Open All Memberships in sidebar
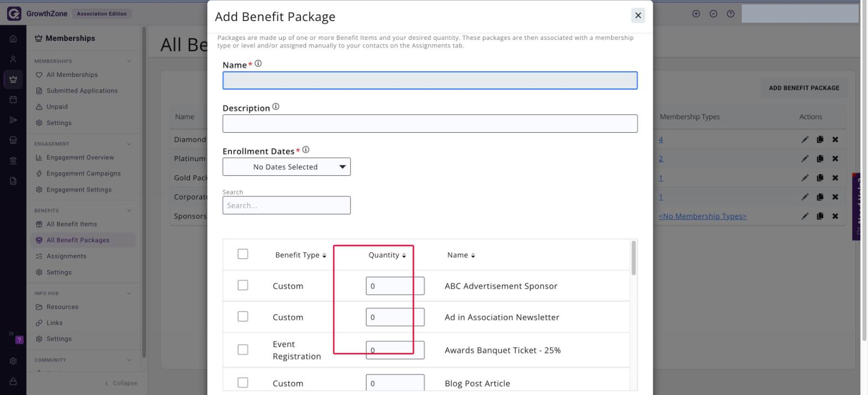The image size is (868, 395). tap(72, 75)
